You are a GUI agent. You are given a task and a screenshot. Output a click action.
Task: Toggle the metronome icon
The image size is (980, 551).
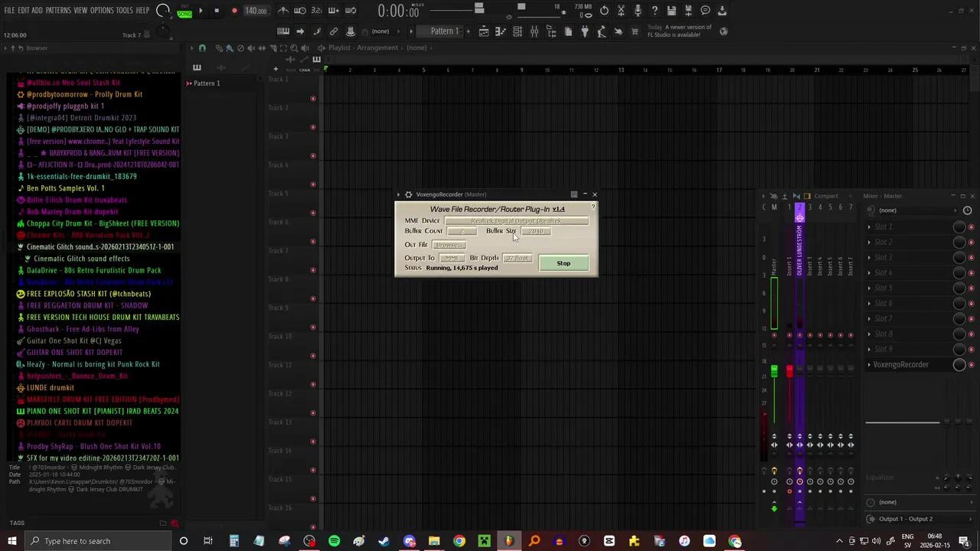coord(283,11)
